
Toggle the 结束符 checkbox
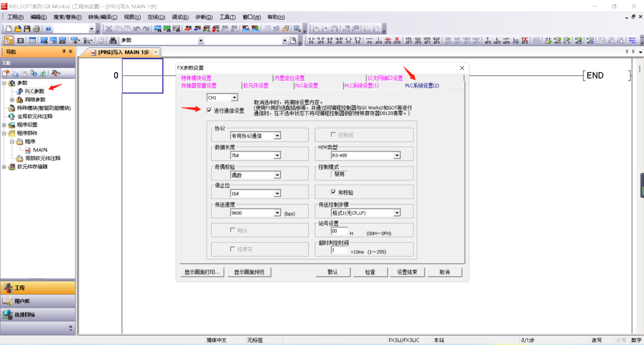coord(233,249)
